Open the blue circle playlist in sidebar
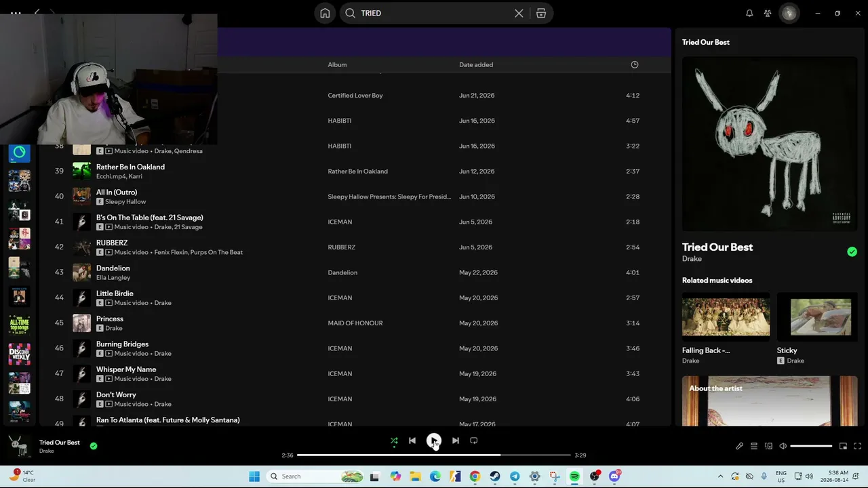868x488 pixels. click(x=19, y=152)
